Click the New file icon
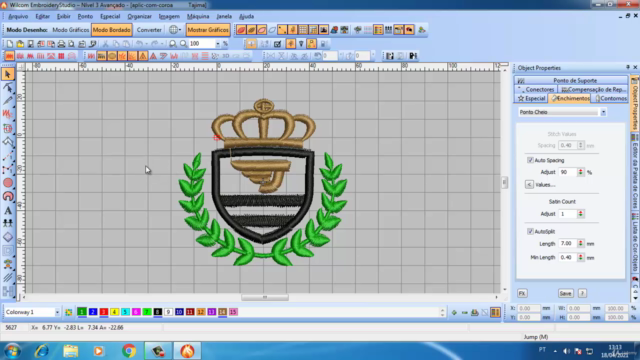Screen dimensions: 640x360 10,44
